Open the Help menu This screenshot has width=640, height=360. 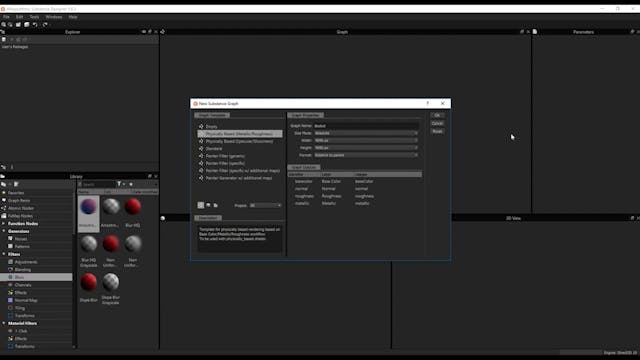[73, 17]
